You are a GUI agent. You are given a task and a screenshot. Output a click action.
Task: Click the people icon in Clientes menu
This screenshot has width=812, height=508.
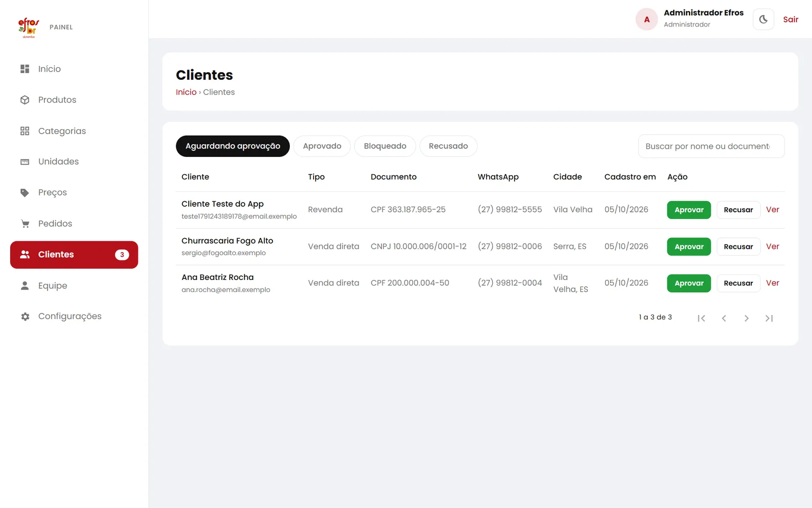(x=25, y=255)
